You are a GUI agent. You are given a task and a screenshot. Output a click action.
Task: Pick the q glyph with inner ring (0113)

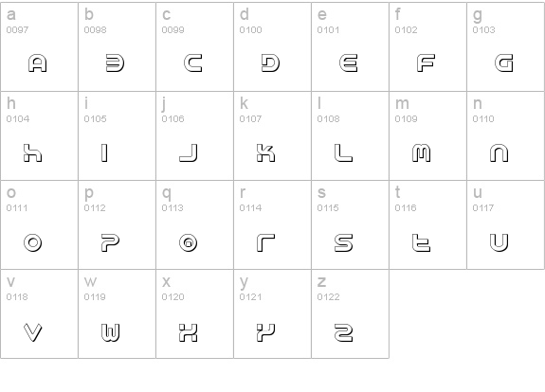point(189,242)
